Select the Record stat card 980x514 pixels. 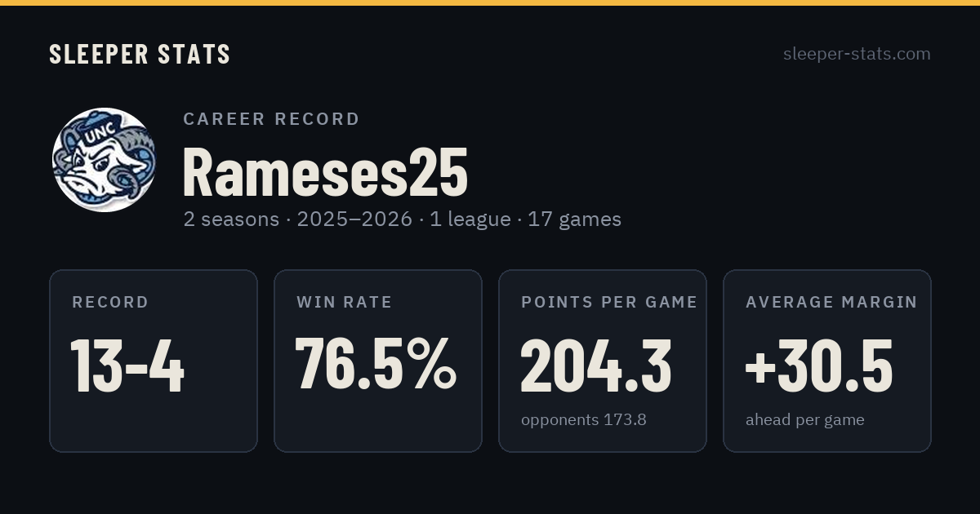(x=154, y=361)
